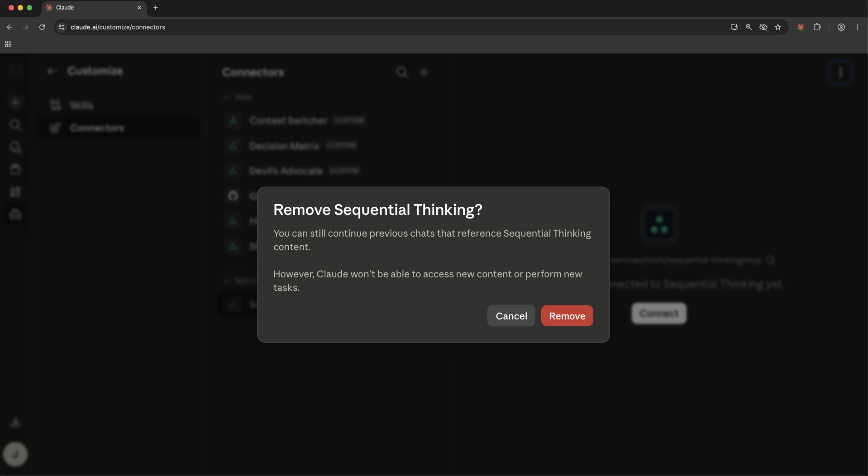Collapse the Not connected group chevron
This screenshot has height=476, width=868.
click(226, 281)
